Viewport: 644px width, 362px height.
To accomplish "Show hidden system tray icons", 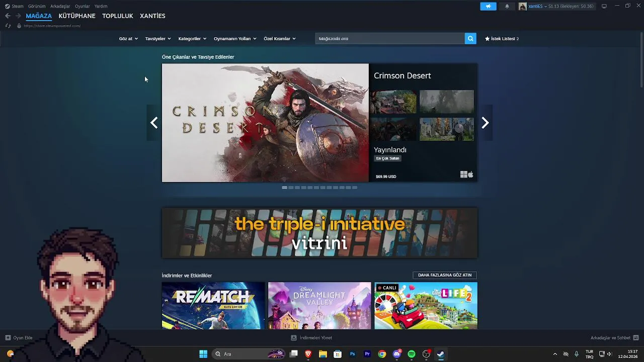I will 555,354.
